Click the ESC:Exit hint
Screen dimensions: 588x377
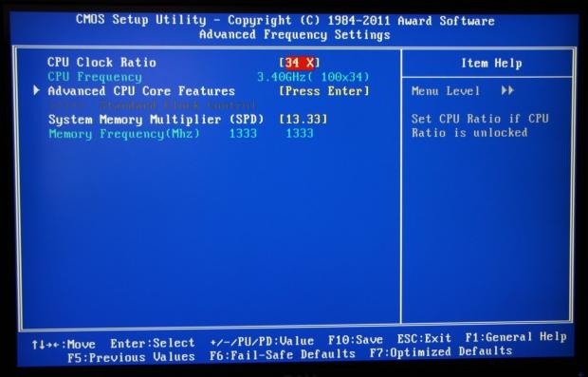pyautogui.click(x=424, y=338)
